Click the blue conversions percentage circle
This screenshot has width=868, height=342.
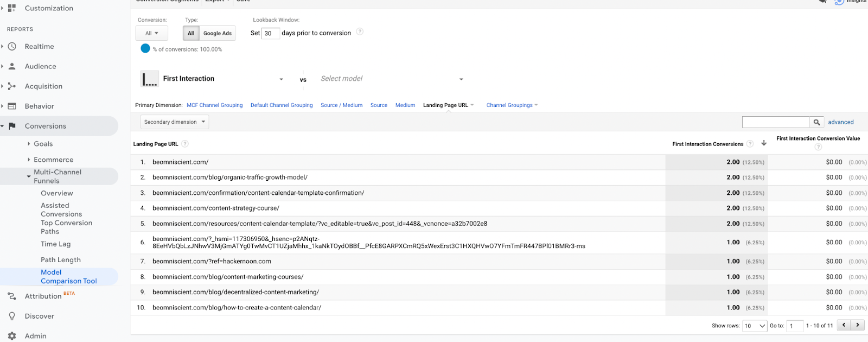pos(145,48)
